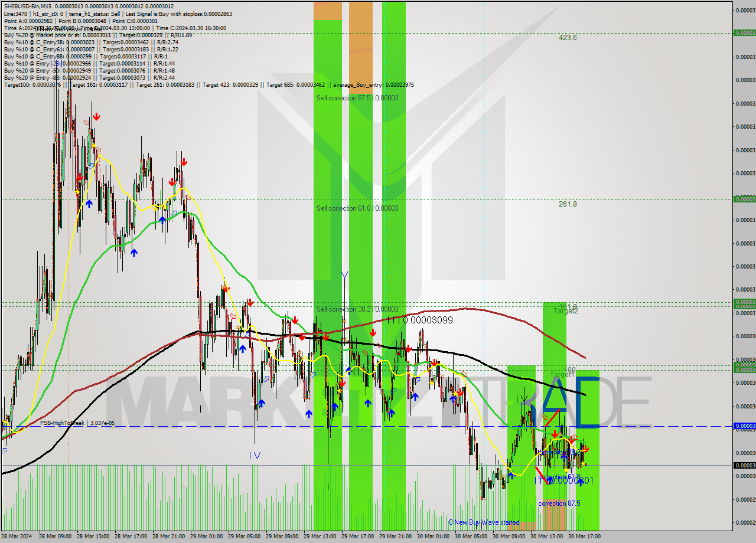The height and width of the screenshot is (543, 756).
Task: Click the 'FSB-HighToBreak | 3.037e-05' label
Action: pyautogui.click(x=77, y=423)
